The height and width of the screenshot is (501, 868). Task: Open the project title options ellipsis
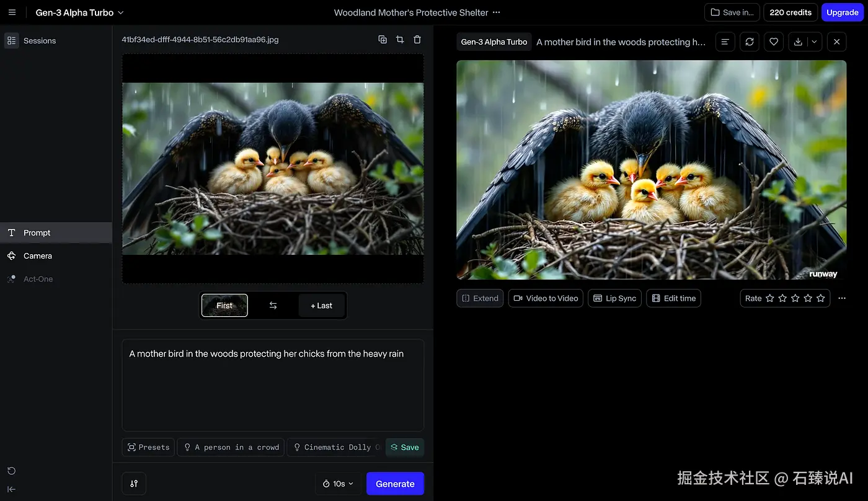[x=496, y=12]
